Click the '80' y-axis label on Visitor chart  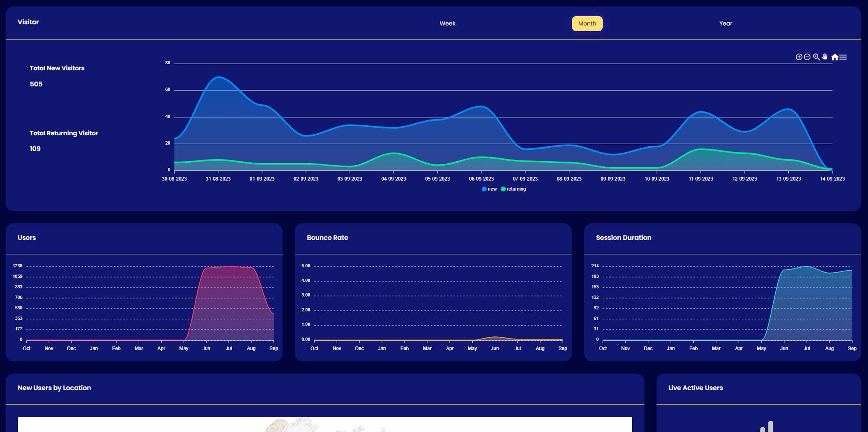tap(168, 63)
